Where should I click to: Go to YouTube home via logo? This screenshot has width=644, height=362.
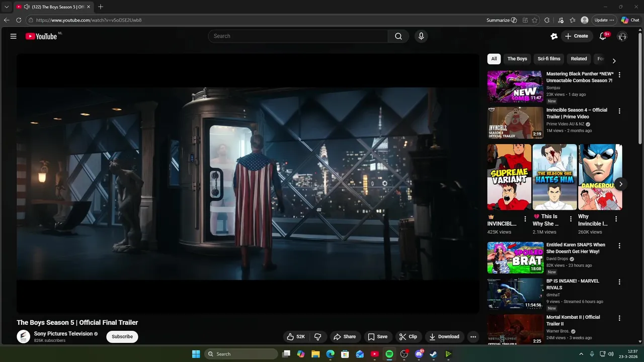[x=41, y=36]
